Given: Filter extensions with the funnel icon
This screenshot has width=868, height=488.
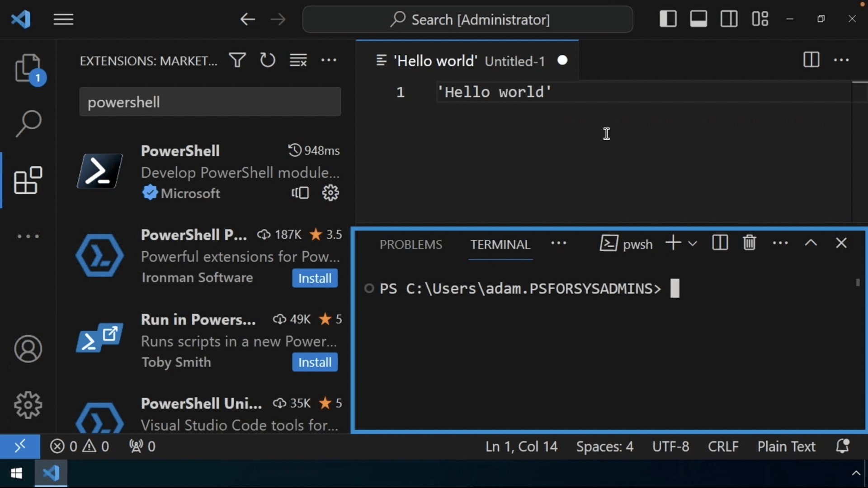Looking at the screenshot, I should point(237,60).
